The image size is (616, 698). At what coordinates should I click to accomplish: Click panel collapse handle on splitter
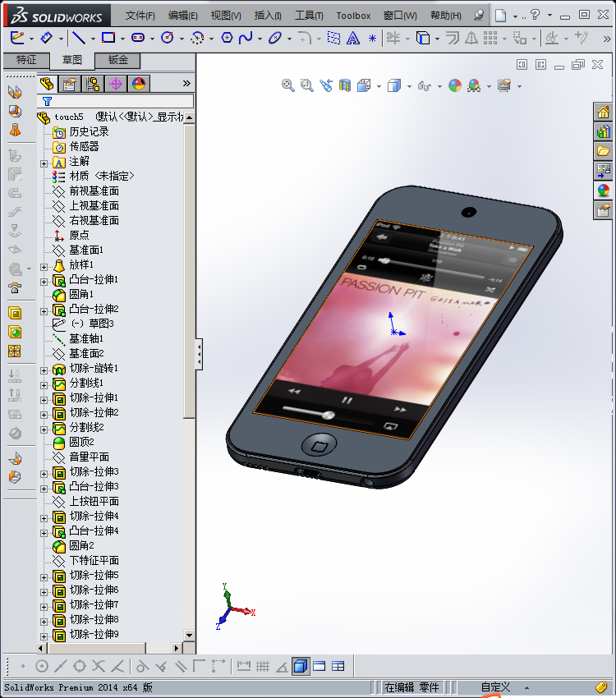click(200, 355)
